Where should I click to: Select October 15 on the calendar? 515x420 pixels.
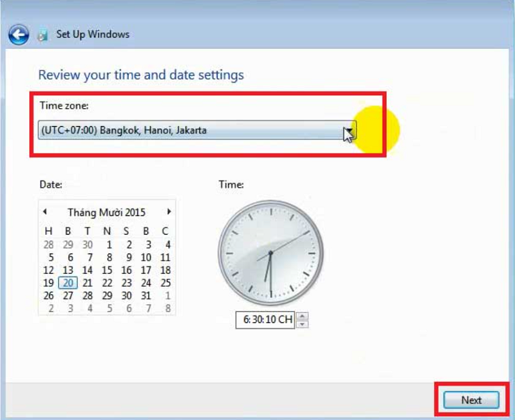coord(107,270)
